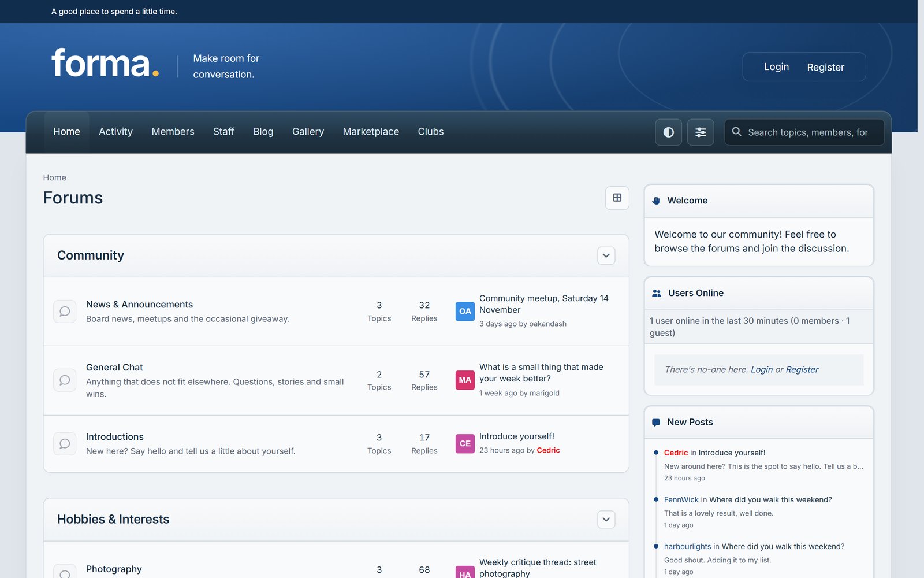Open the Marketplace nav item
The width and height of the screenshot is (924, 578).
371,132
